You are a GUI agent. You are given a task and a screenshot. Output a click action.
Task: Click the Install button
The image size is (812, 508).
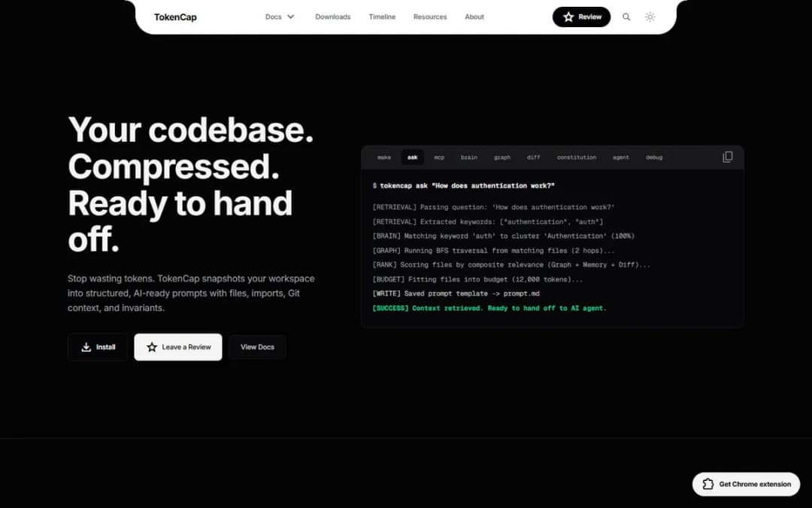[x=97, y=347]
